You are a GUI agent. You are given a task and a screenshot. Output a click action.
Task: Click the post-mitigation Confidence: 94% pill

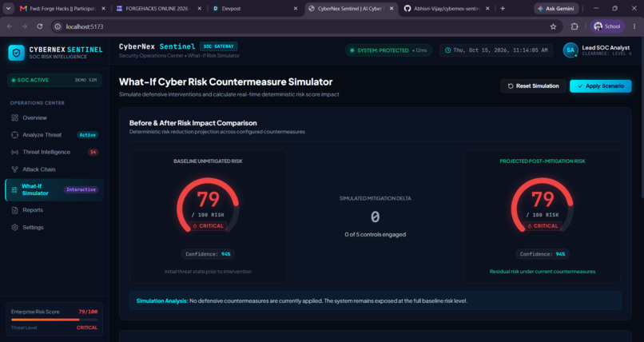pos(543,254)
